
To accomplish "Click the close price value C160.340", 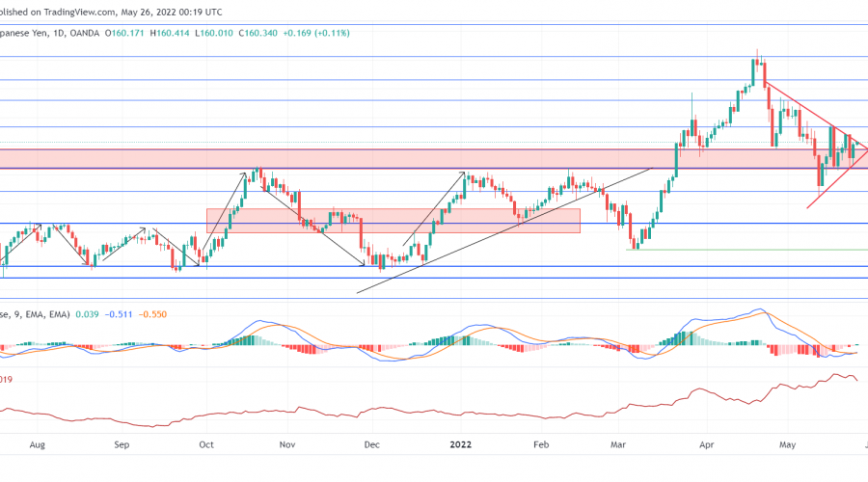I will [x=258, y=33].
